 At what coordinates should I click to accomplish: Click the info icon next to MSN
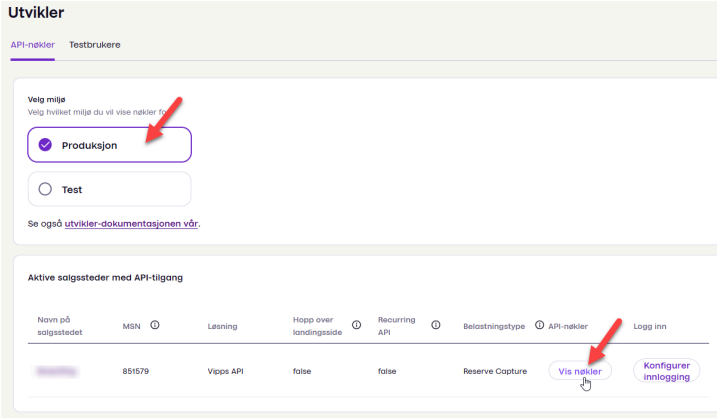[x=155, y=325]
